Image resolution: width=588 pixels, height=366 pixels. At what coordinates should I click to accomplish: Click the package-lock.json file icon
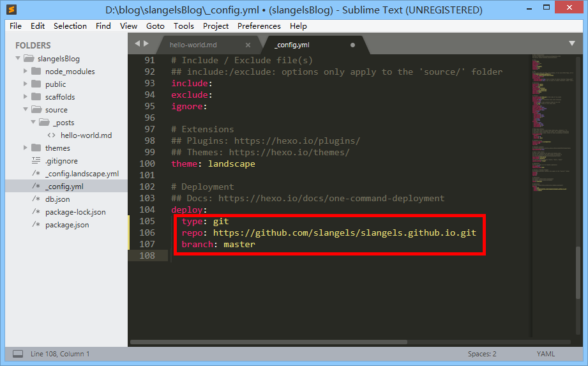(x=36, y=211)
